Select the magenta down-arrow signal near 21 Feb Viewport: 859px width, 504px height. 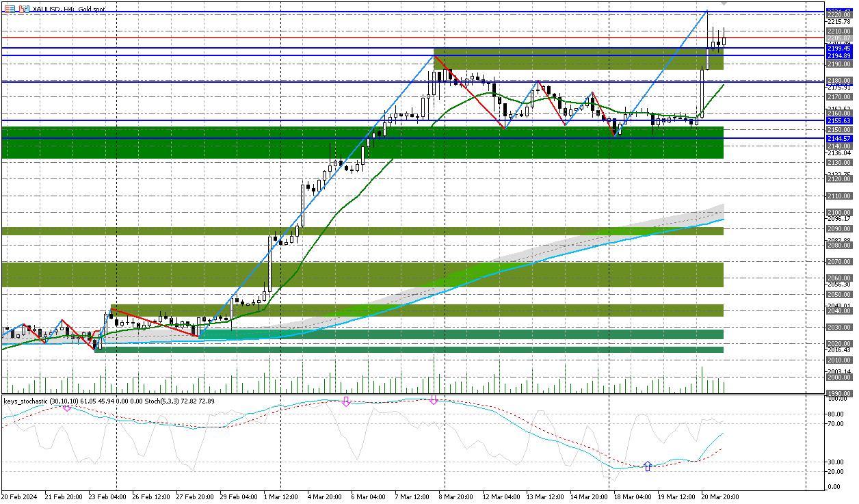[67, 407]
